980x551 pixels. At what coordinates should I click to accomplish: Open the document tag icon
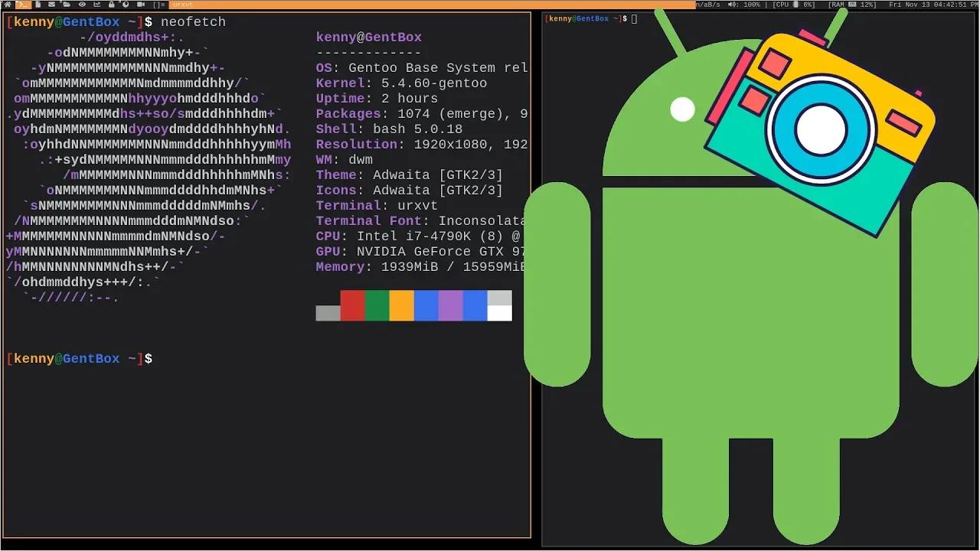coord(38,4)
